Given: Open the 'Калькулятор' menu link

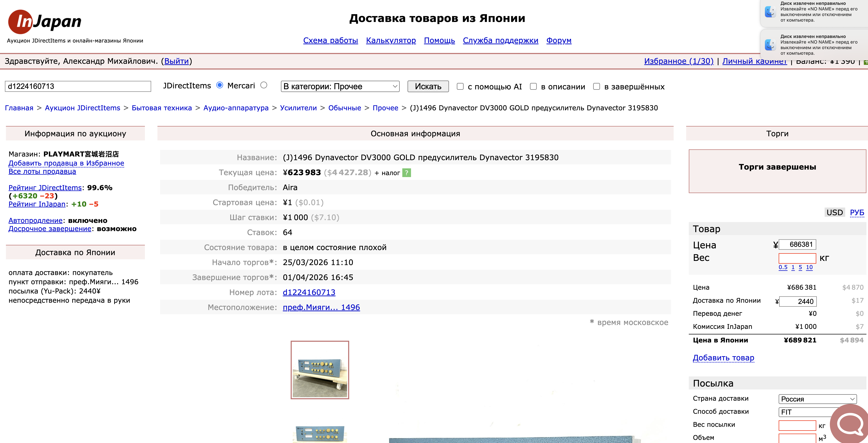Looking at the screenshot, I should pyautogui.click(x=391, y=40).
